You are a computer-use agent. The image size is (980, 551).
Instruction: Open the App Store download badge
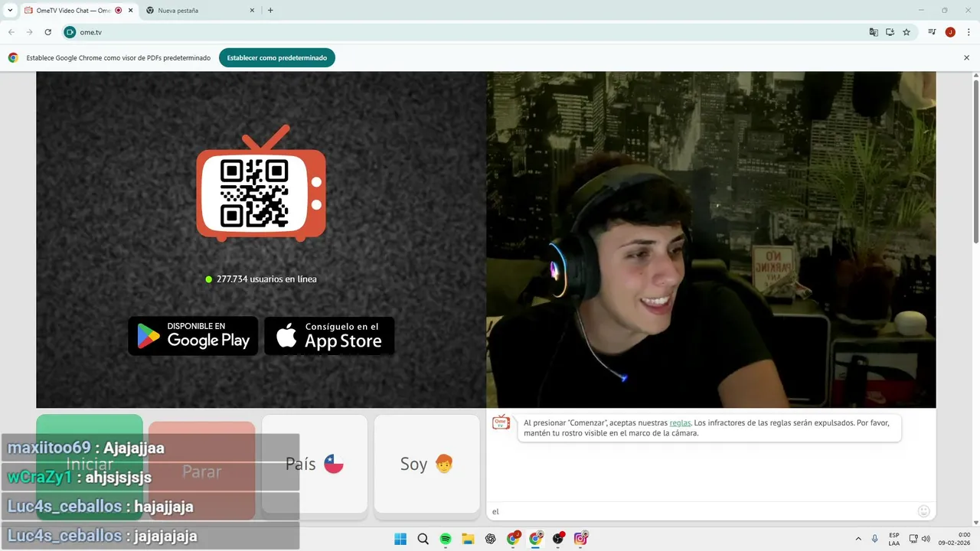click(329, 336)
